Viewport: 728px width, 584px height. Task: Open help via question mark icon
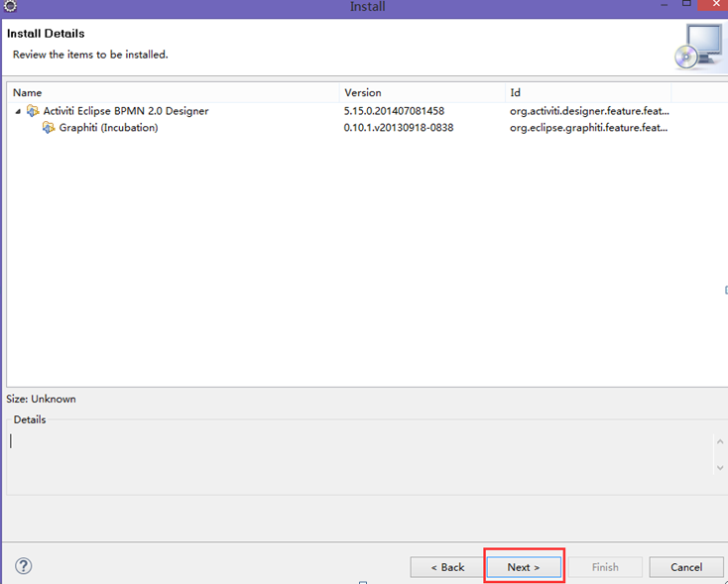(x=23, y=566)
